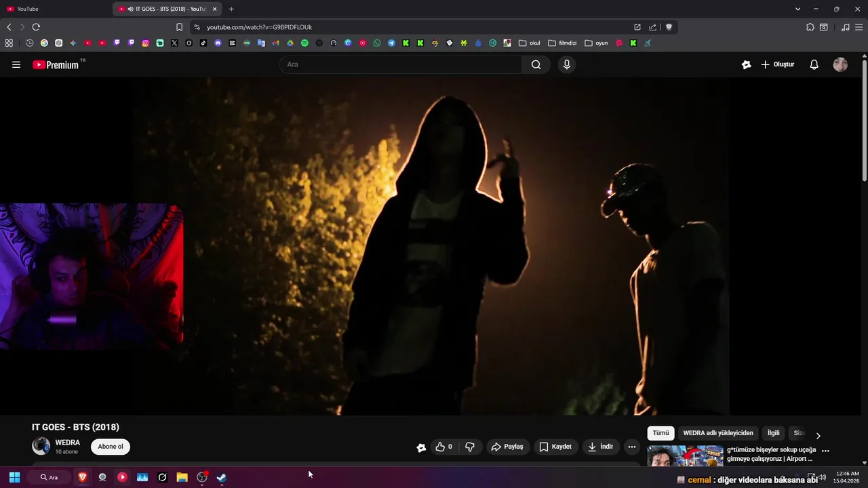868x488 pixels.
Task: Open the TikTok bookmark
Action: 203,43
